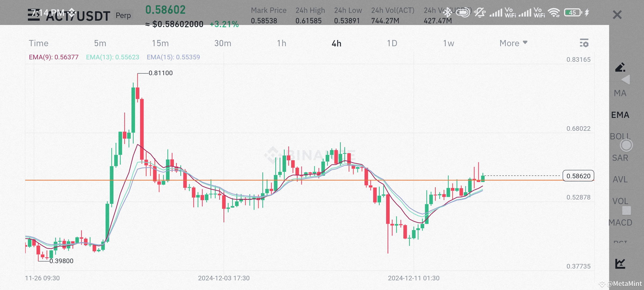Open the chart settings icon beside More

[x=584, y=43]
